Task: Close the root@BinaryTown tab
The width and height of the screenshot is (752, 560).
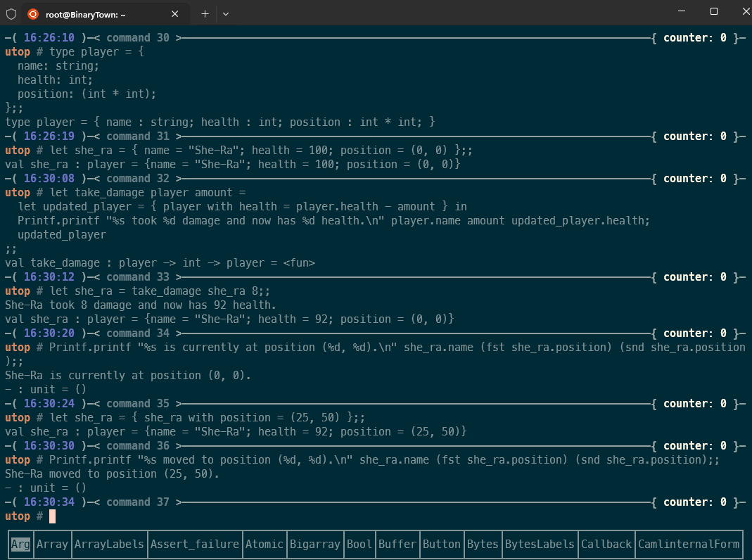Action: 175,13
